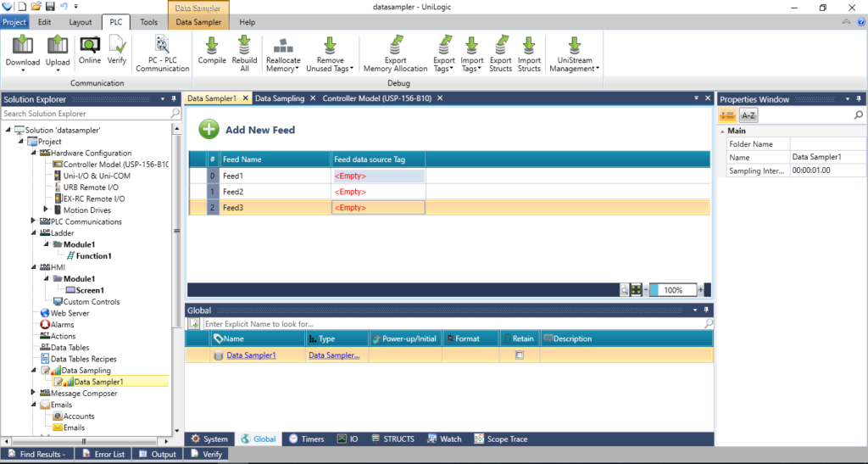
Task: Open the Error List panel button
Action: pos(103,454)
